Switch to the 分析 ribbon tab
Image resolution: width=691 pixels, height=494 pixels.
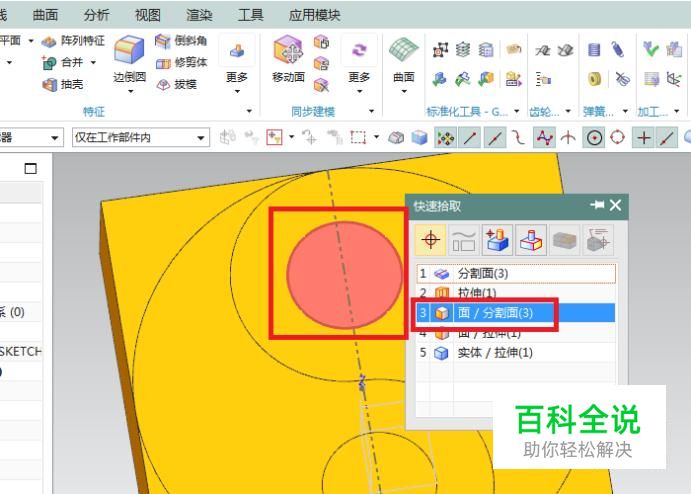pos(97,15)
